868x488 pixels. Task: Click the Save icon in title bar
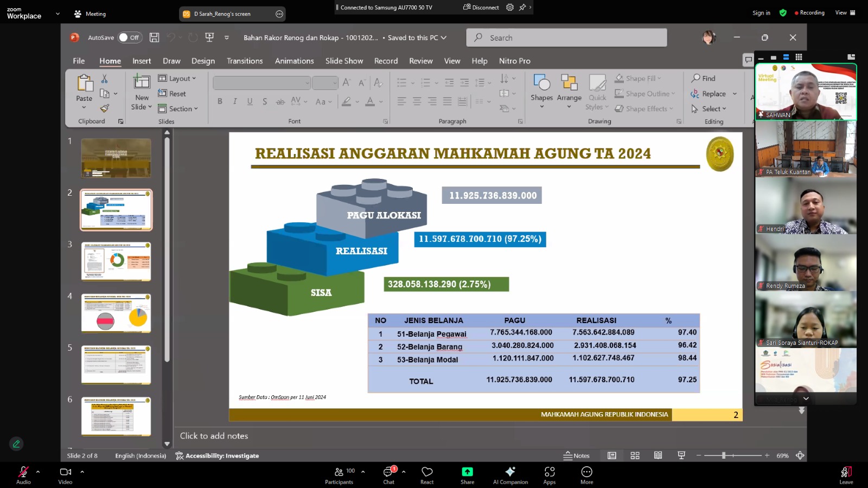[155, 37]
